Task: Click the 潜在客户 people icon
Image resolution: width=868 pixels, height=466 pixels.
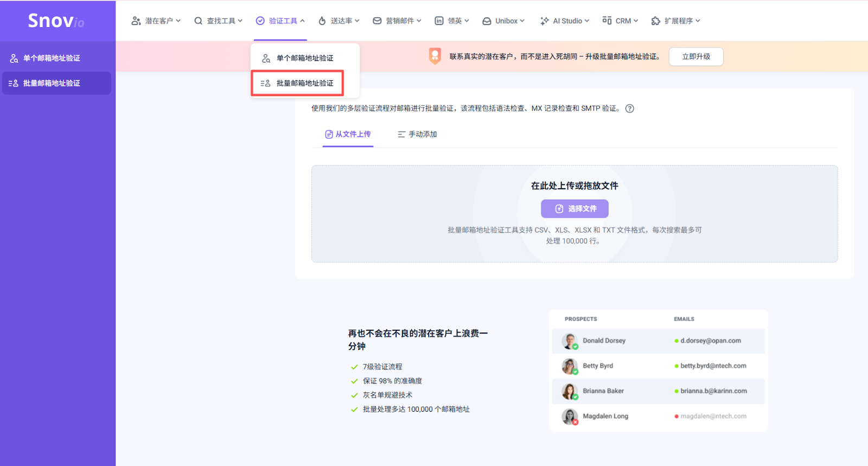Action: coord(136,21)
